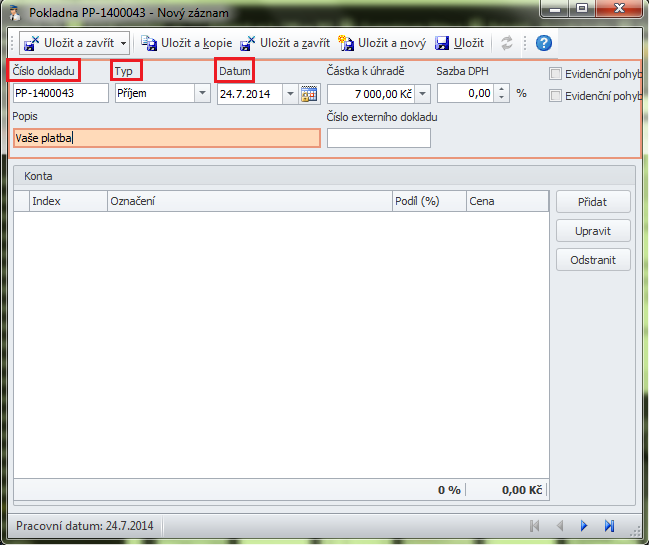This screenshot has width=649, height=545.
Task: Click the refresh arrows icon in toolbar
Action: pyautogui.click(x=508, y=43)
